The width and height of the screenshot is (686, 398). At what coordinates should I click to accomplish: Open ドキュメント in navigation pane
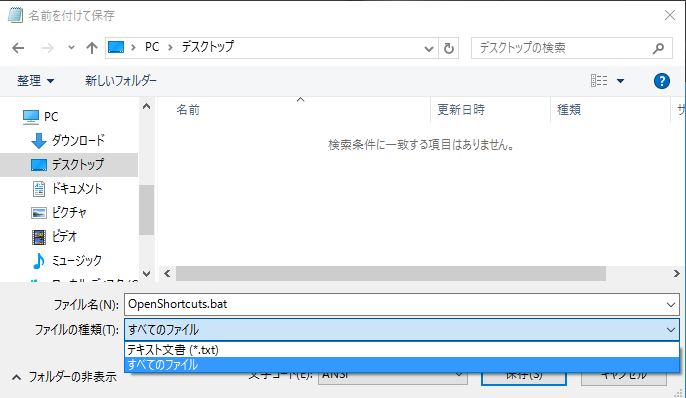pos(77,189)
